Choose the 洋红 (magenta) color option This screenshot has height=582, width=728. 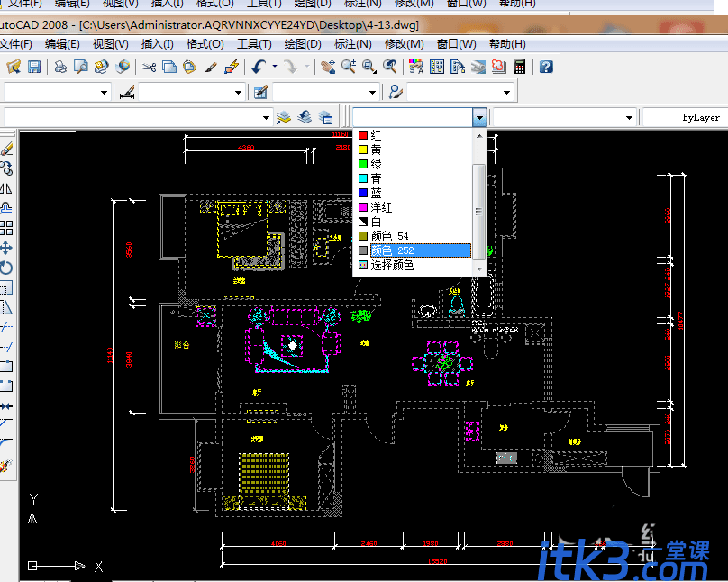point(414,207)
